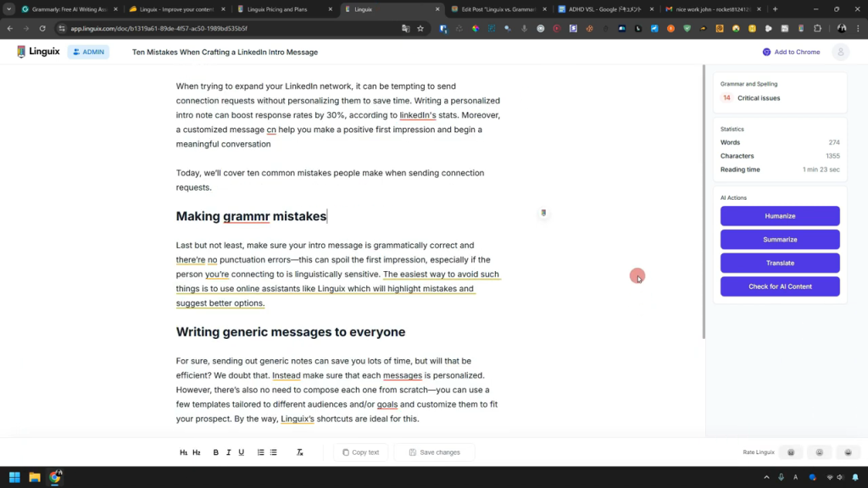Switch to the Gmail nice work john tab
This screenshot has width=868, height=488.
(x=713, y=9)
